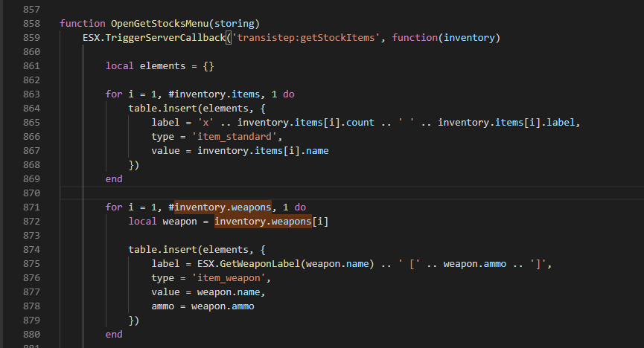Image resolution: width=644 pixels, height=348 pixels.
Task: Click highlighted inventory.weapons on line 872
Action: [263, 222]
